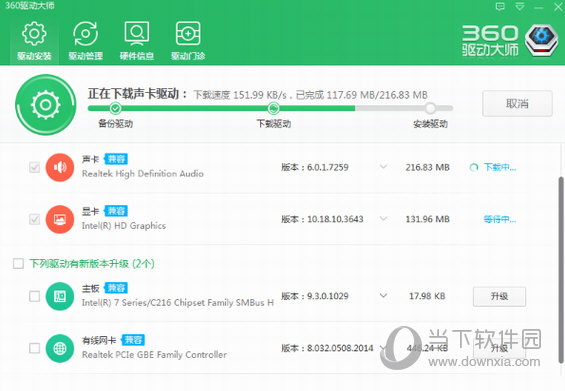This screenshot has height=391, width=565.
Task: Click the 兼容 badge next to 声卡
Action: point(116,159)
